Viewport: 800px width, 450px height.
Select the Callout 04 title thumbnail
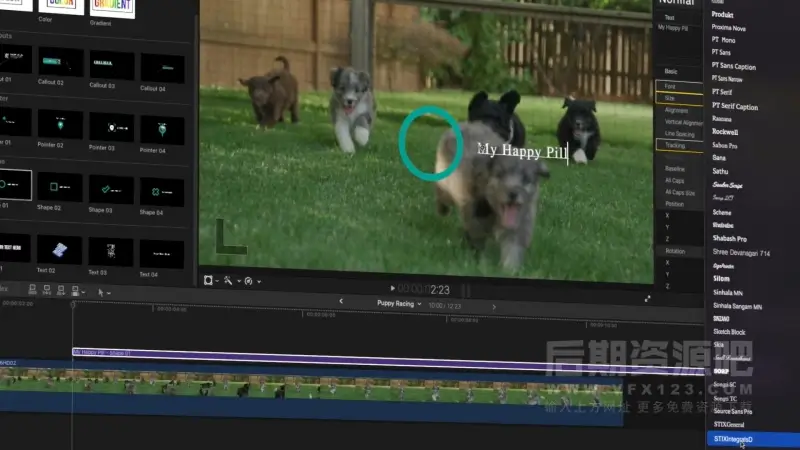pos(162,68)
